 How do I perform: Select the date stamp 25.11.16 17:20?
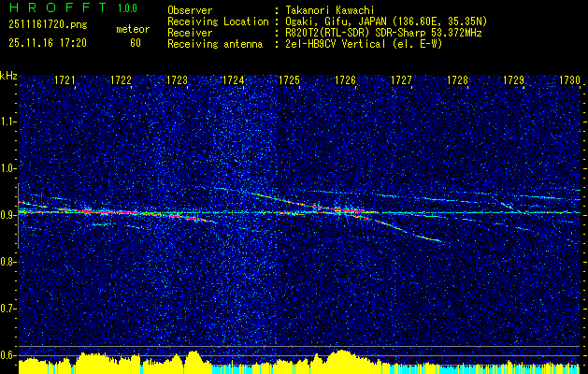coord(48,43)
